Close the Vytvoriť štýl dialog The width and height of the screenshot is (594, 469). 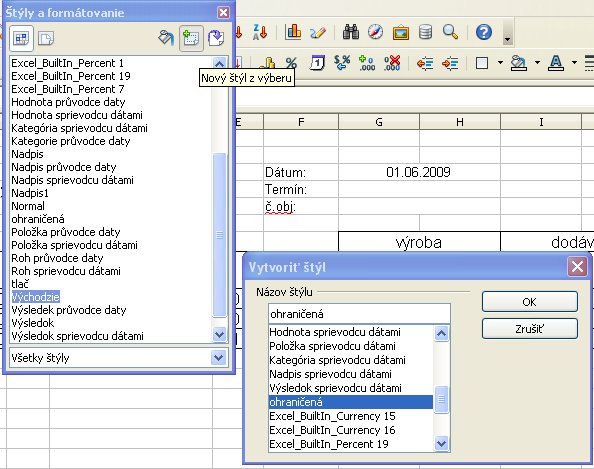pos(577,267)
